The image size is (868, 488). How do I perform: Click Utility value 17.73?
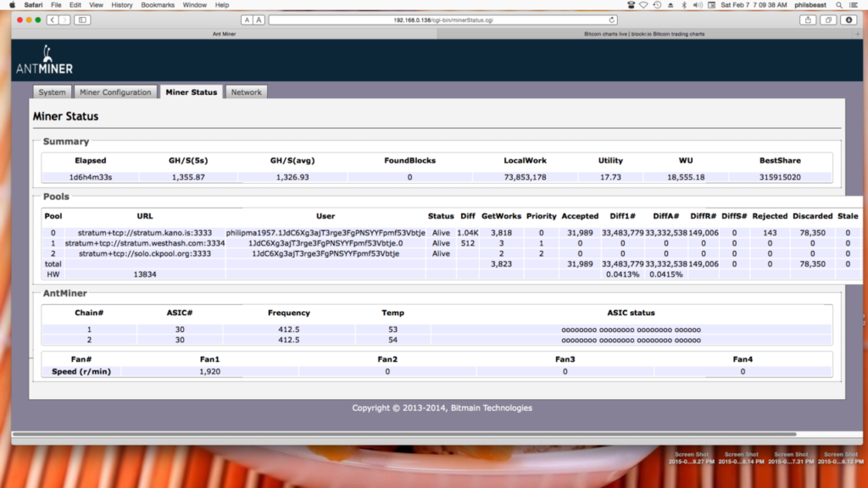click(x=610, y=177)
